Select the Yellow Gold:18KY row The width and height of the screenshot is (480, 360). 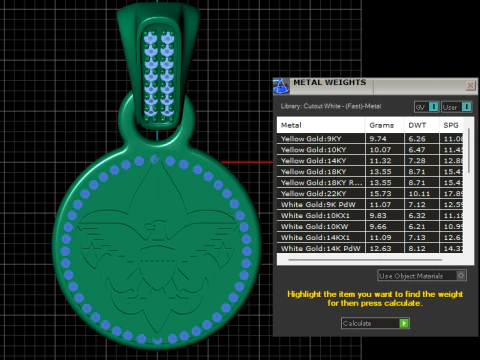(x=370, y=172)
